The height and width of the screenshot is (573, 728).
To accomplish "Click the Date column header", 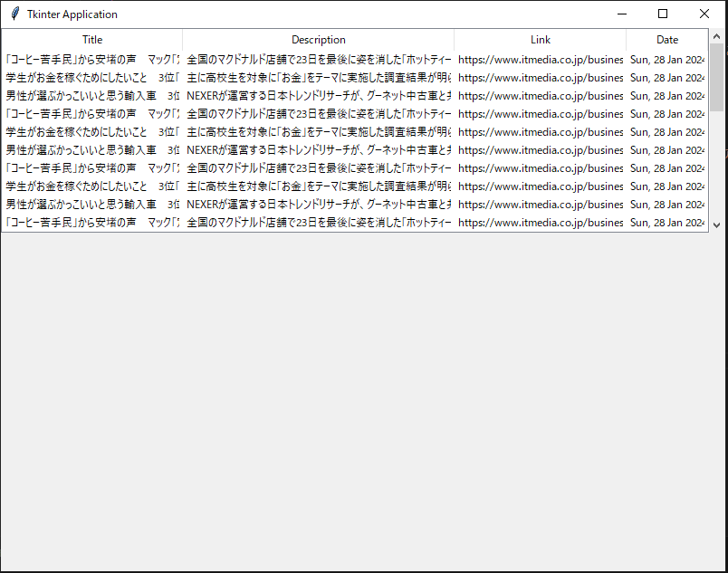I will tap(667, 40).
